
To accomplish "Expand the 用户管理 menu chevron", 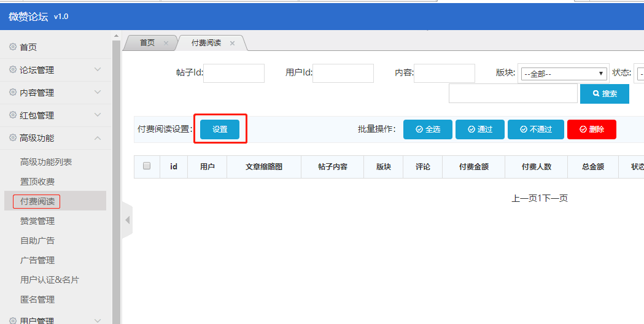I will 98,320.
